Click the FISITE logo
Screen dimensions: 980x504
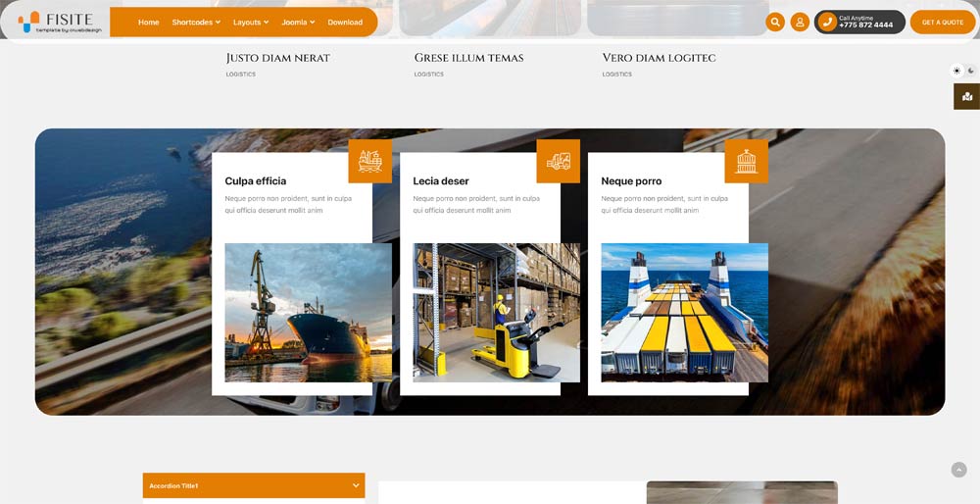click(x=56, y=22)
